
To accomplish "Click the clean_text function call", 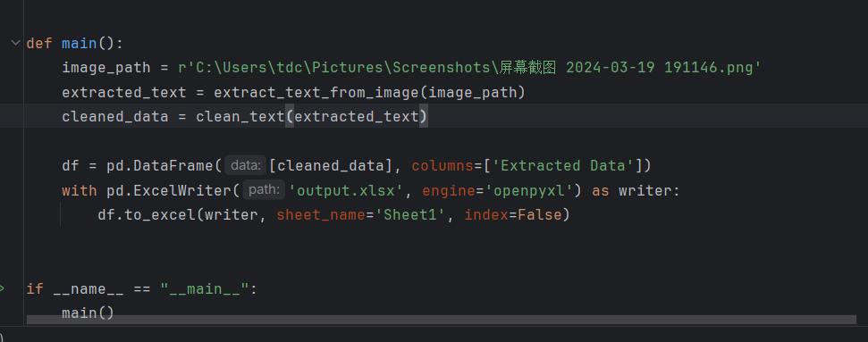I will pos(240,117).
